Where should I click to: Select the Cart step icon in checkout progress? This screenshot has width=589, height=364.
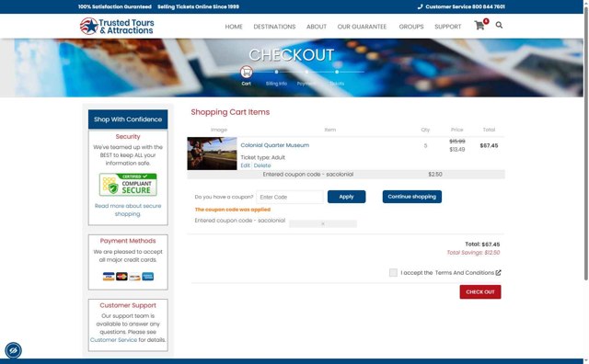point(246,72)
